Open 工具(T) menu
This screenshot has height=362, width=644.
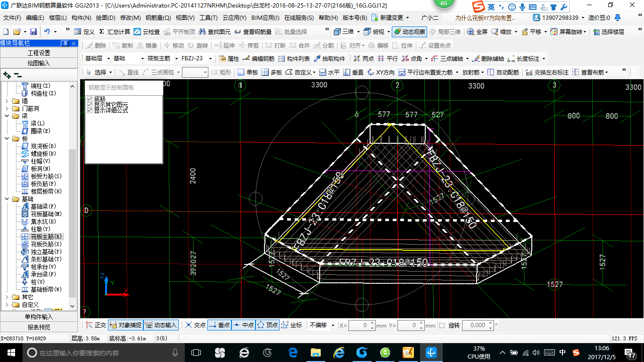tap(208, 18)
